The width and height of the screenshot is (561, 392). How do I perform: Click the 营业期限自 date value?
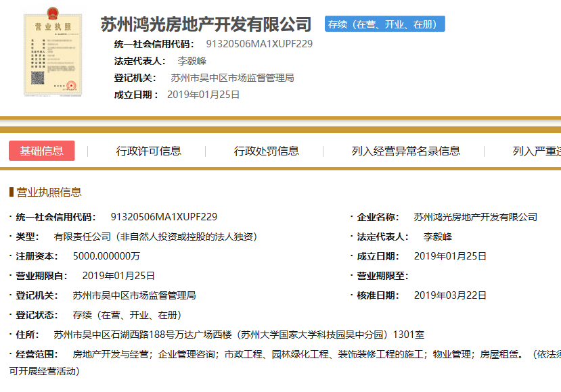coord(118,276)
